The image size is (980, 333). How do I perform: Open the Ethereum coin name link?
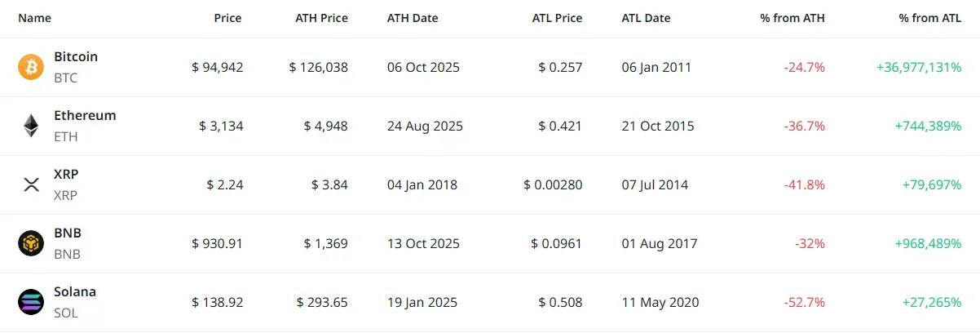pos(85,116)
